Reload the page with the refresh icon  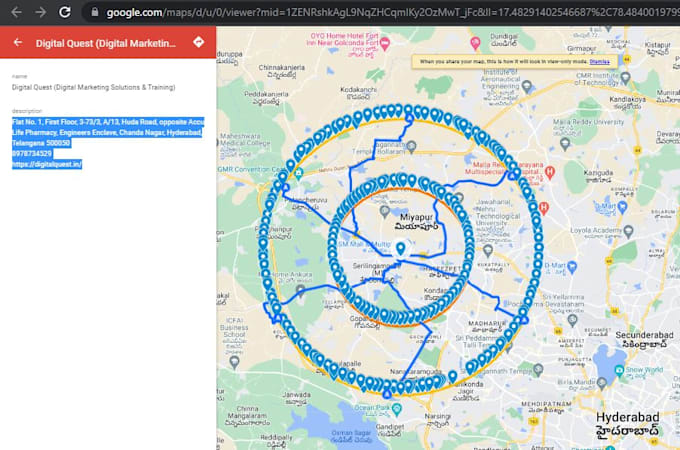point(65,12)
